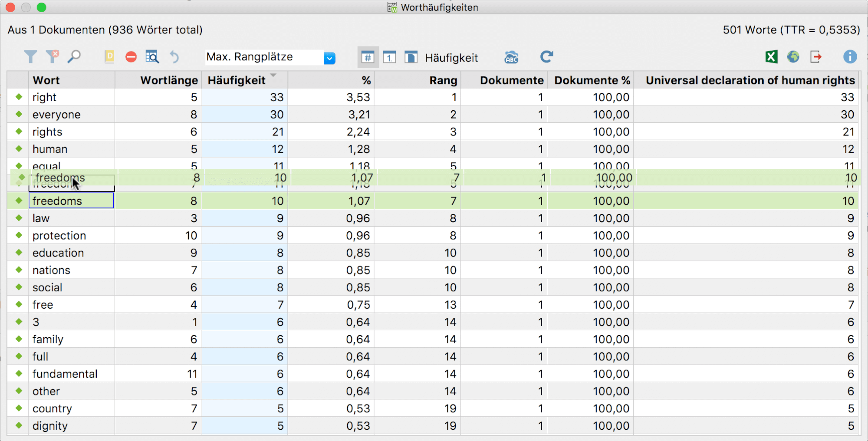Sort by Dokumente column header
This screenshot has width=868, height=441.
[504, 80]
